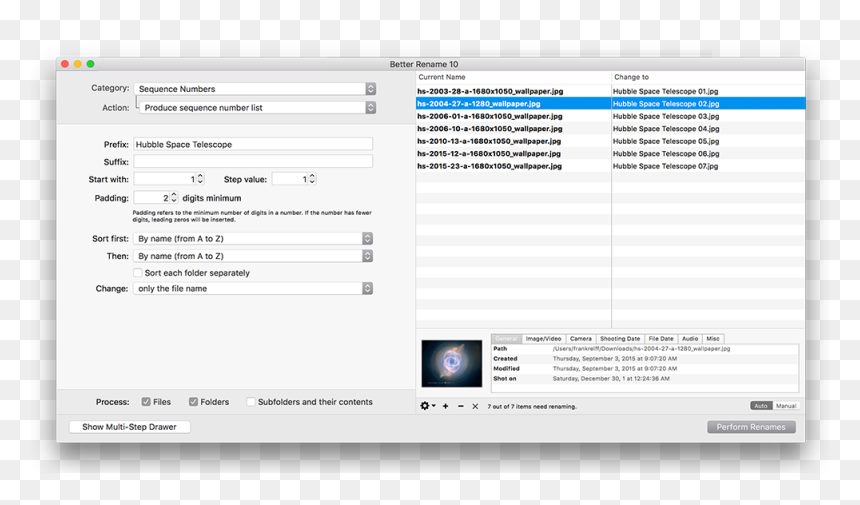The width and height of the screenshot is (860, 505).
Task: Click Hubble Space Telescope 01.jpg cell
Action: [708, 91]
